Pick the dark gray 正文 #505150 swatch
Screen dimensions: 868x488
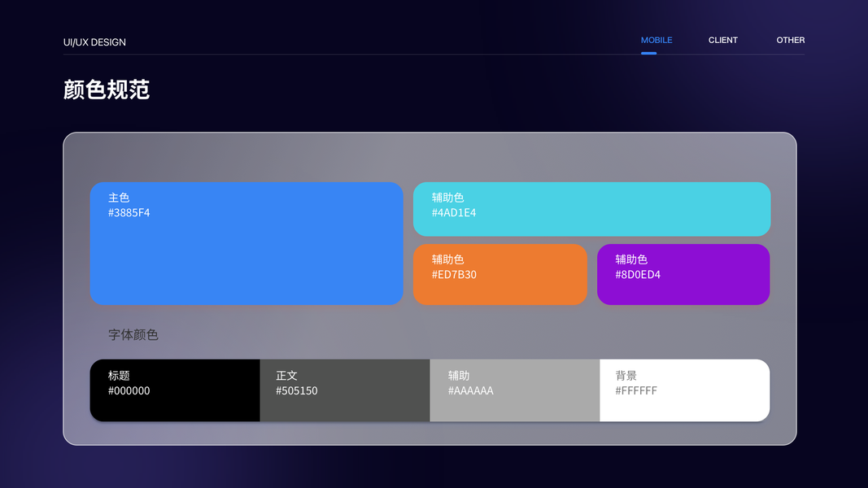click(345, 390)
